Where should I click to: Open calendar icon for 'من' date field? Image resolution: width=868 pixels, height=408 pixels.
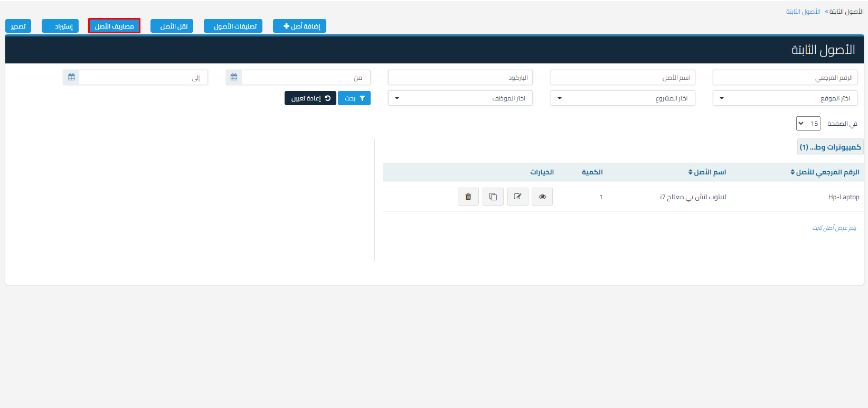(x=234, y=78)
